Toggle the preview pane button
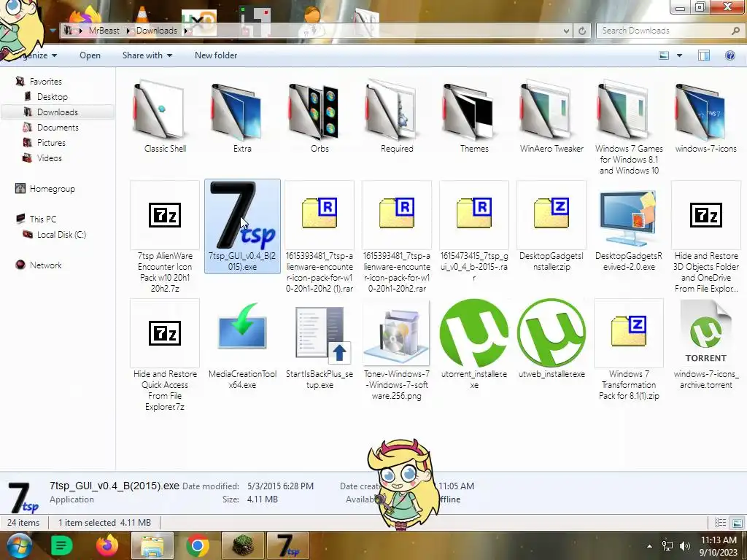747x560 pixels. (x=704, y=55)
